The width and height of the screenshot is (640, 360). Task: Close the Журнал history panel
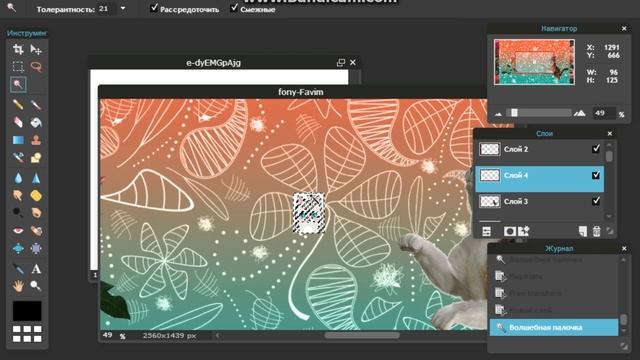click(x=624, y=248)
